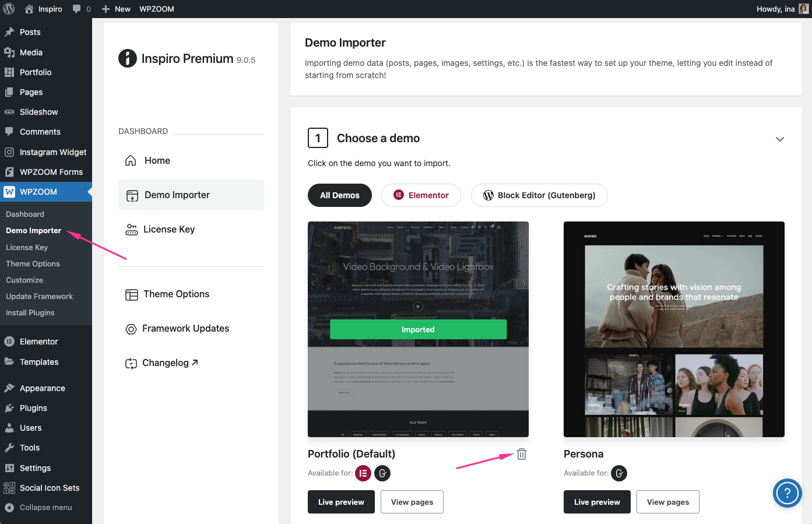The image size is (812, 524).
Task: Click the Social Icon Sets icon
Action: pyautogui.click(x=9, y=488)
